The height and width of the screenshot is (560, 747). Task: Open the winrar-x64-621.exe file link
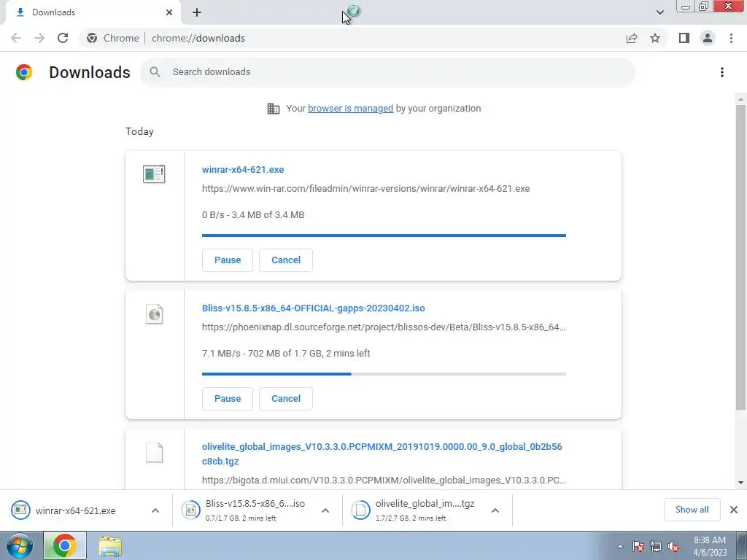tap(243, 169)
